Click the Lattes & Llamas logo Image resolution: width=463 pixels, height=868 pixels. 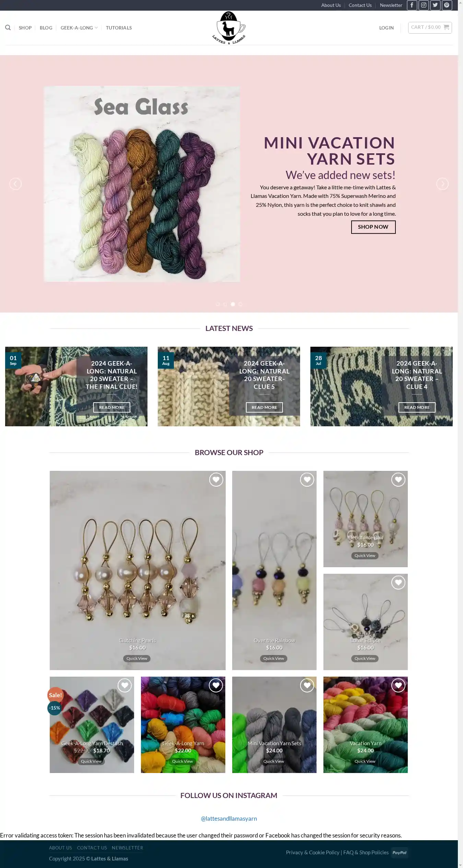[x=229, y=28]
